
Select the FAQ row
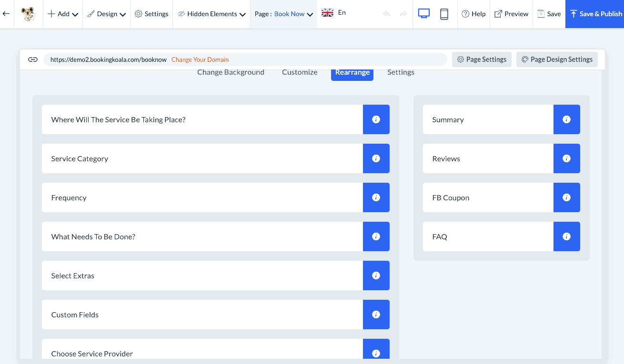tap(502, 236)
